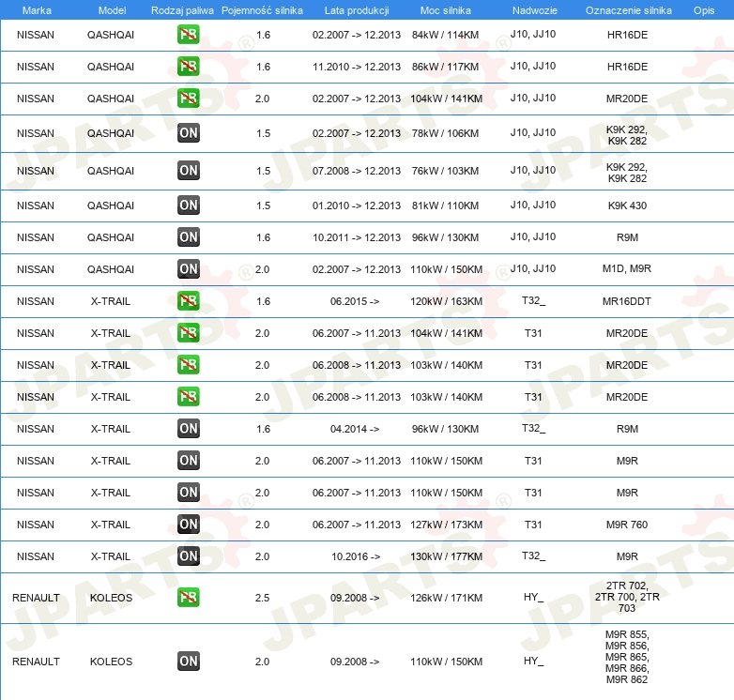Click diesel ON icon in M9R 760 row
This screenshot has height=700, width=734.
coord(188,525)
